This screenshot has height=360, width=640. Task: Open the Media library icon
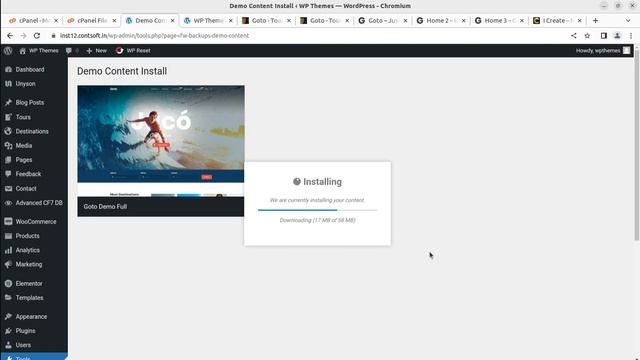pos(8,146)
